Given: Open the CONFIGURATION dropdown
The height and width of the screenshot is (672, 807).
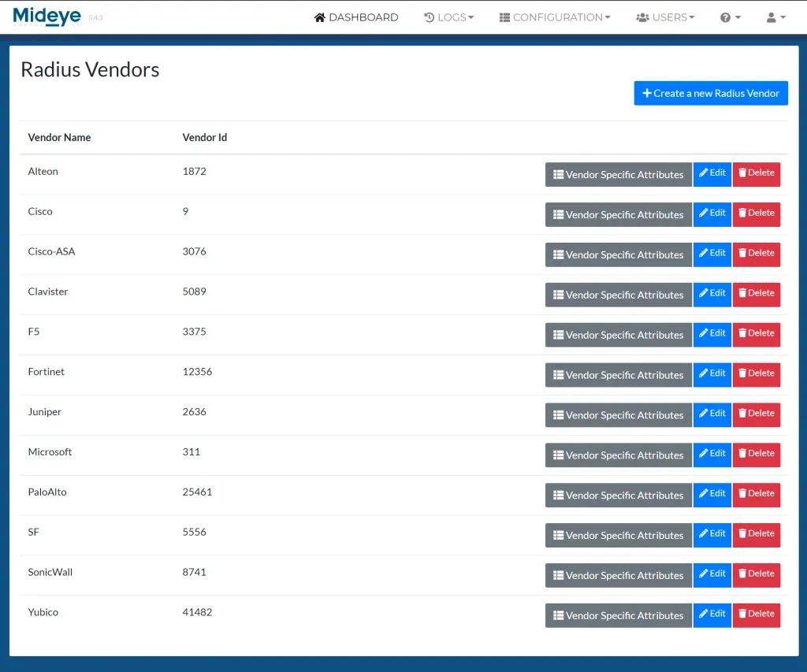Looking at the screenshot, I should (554, 17).
